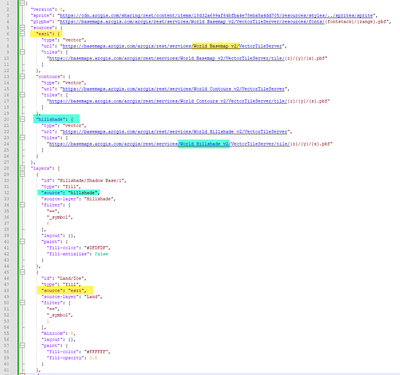
Task: Open the esri source "url" link
Action: (172, 46)
